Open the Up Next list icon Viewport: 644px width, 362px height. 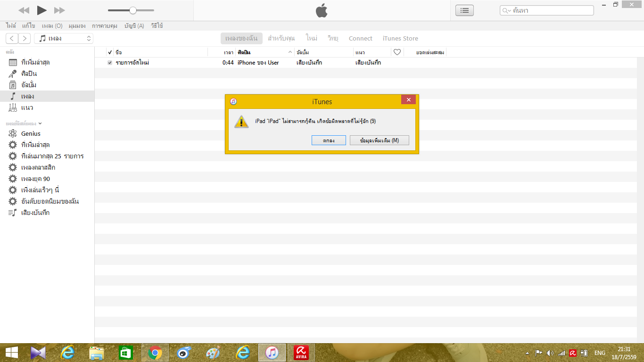click(x=464, y=10)
